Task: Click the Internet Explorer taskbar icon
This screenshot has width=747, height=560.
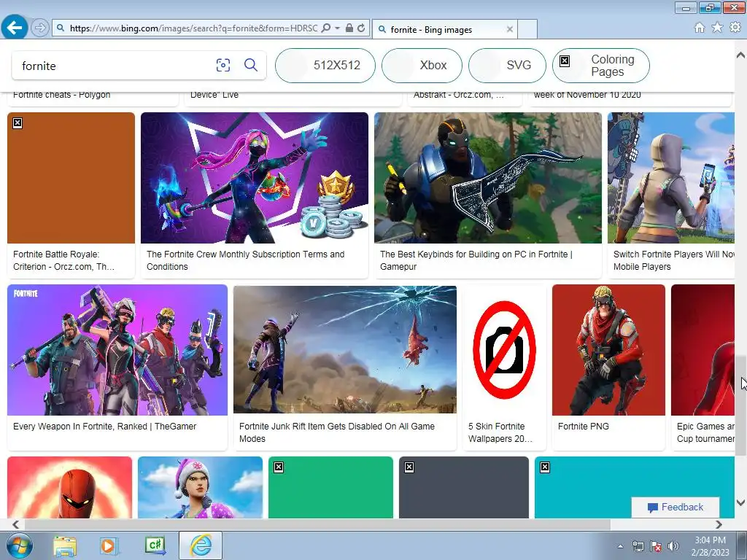Action: [201, 545]
